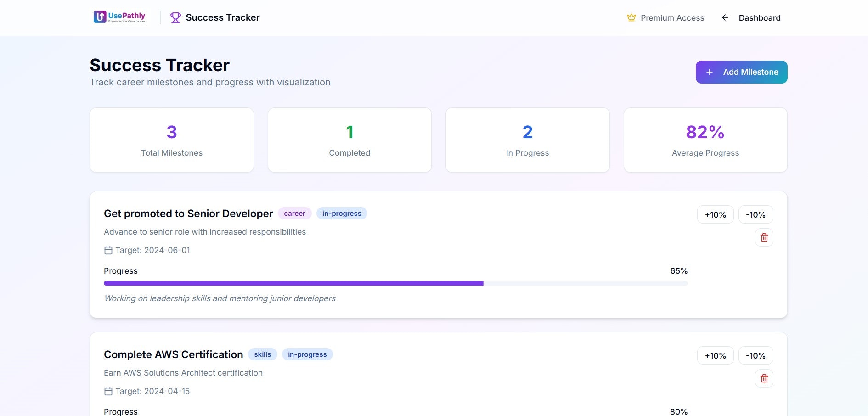
Task: Click the trophy icon beside Success Tracker
Action: pyautogui.click(x=175, y=17)
